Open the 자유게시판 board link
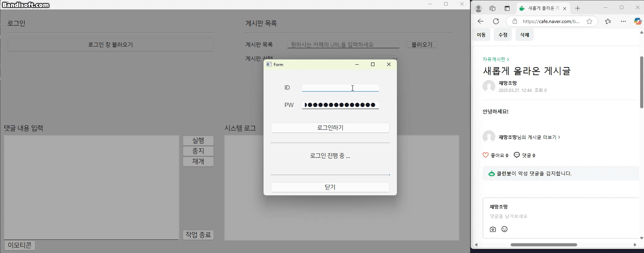The image size is (644, 253). (496, 59)
